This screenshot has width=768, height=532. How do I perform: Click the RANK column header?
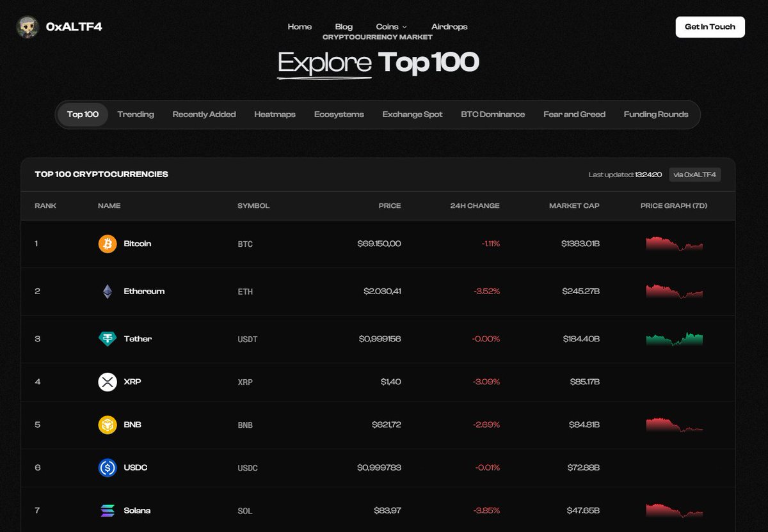tap(45, 206)
